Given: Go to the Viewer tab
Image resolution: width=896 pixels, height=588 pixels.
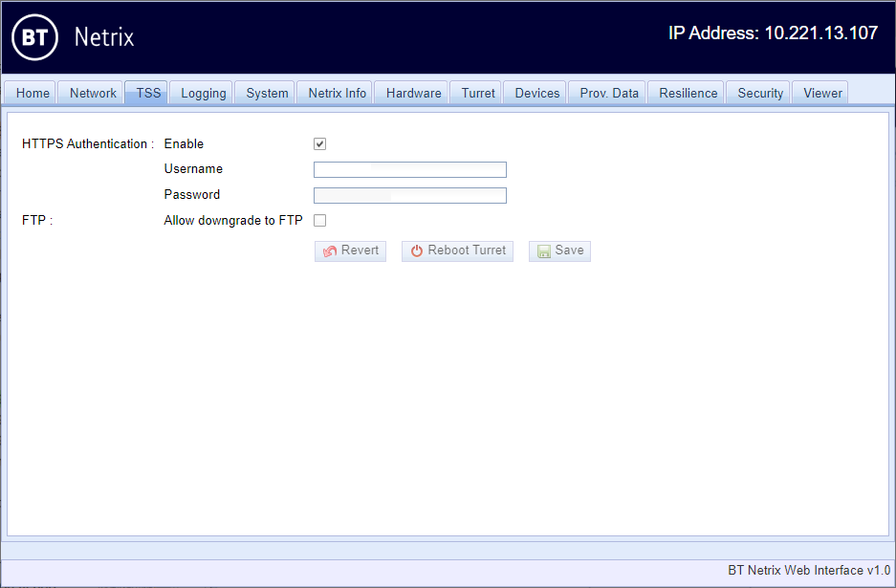Looking at the screenshot, I should pyautogui.click(x=822, y=93).
